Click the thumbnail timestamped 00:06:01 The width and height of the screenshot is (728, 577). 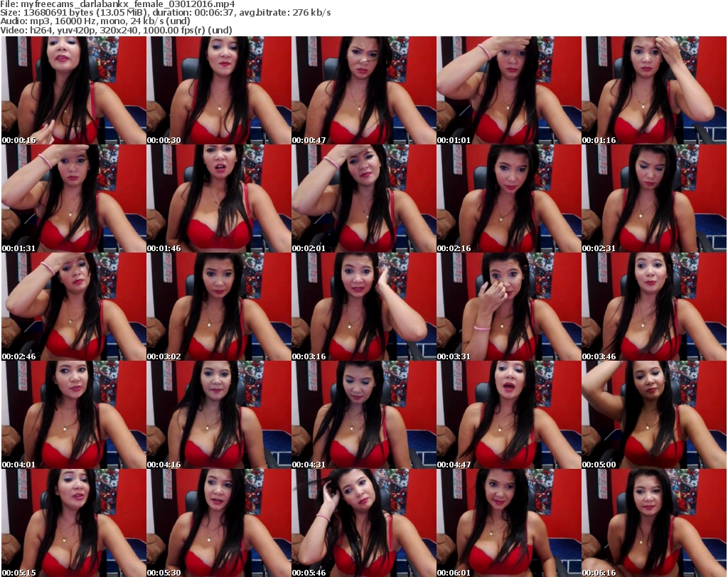coord(509,523)
